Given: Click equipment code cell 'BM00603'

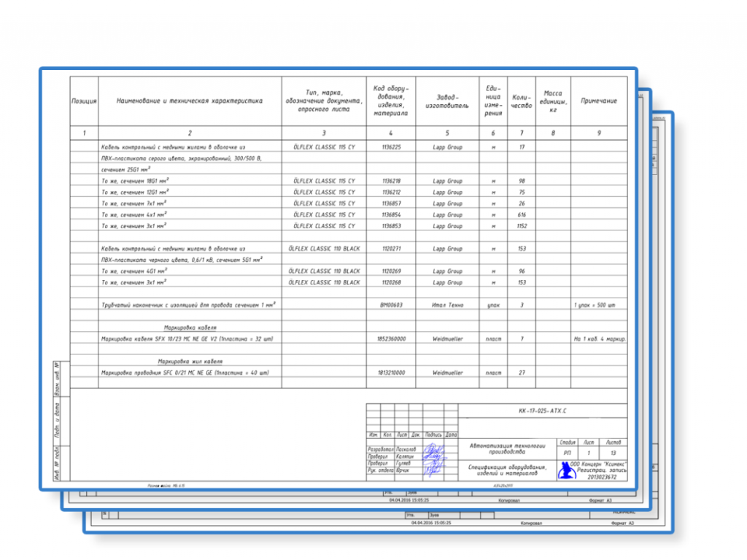Looking at the screenshot, I should [391, 305].
